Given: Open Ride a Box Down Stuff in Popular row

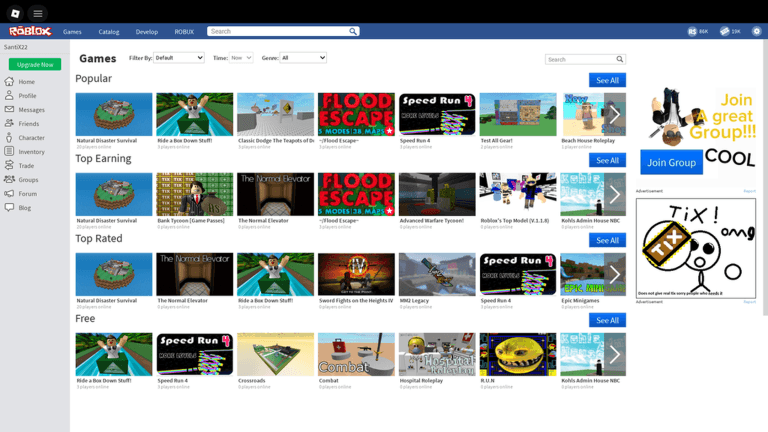Looking at the screenshot, I should click(194, 114).
